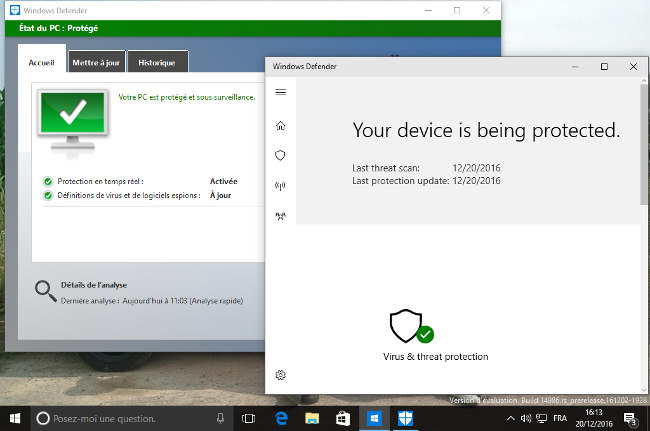
Task: Click the À jour status value
Action: 221,195
